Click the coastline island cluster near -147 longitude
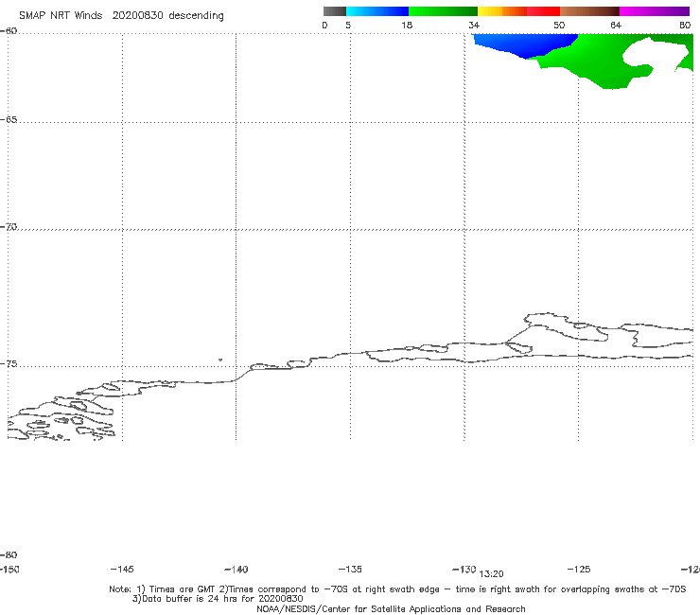 pos(61,417)
